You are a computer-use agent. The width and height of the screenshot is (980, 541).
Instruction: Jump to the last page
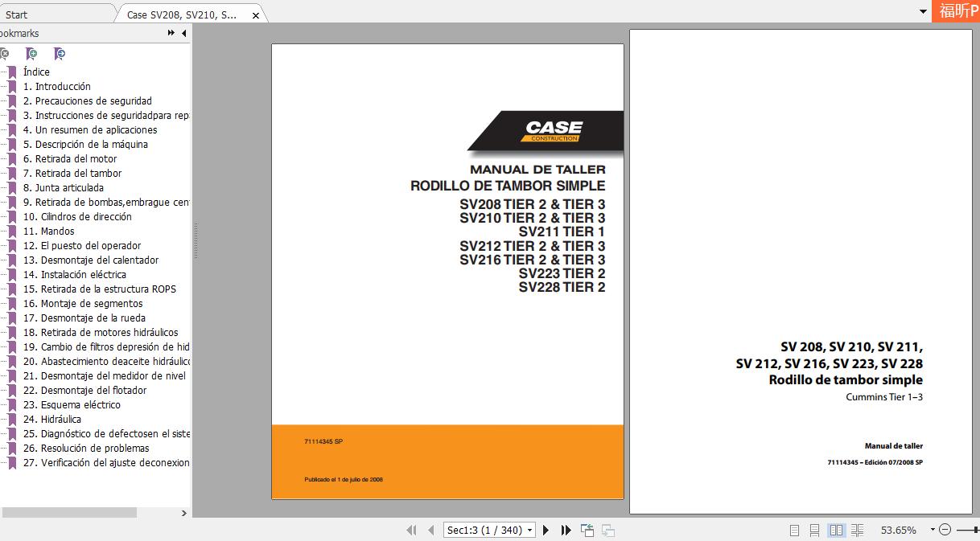pyautogui.click(x=566, y=531)
